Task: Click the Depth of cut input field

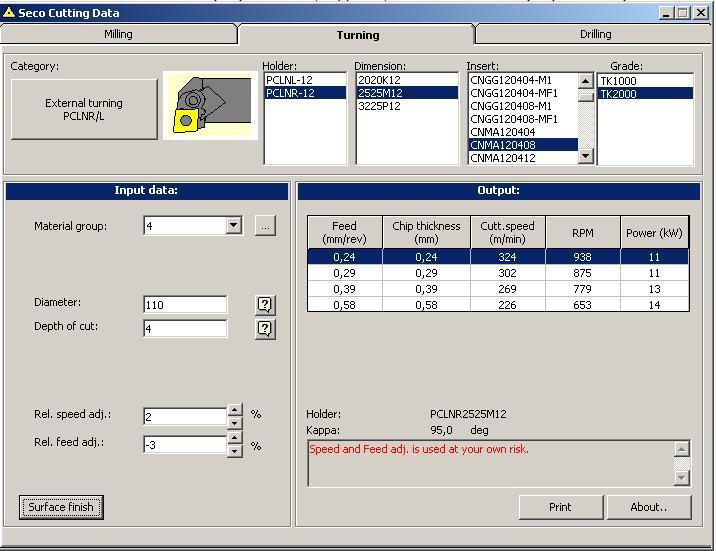Action: click(185, 329)
